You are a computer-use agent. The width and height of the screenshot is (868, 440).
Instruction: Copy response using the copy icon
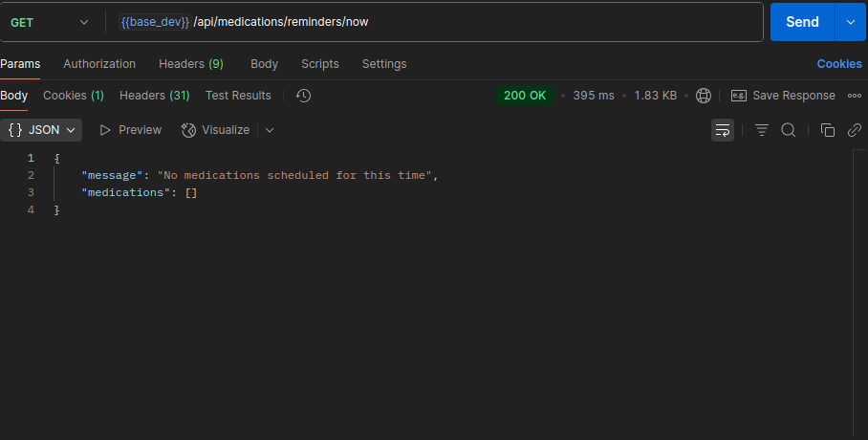click(828, 130)
